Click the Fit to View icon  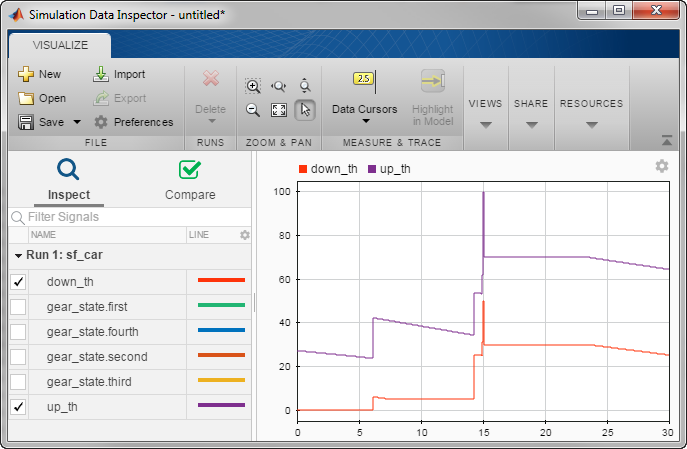[x=279, y=110]
